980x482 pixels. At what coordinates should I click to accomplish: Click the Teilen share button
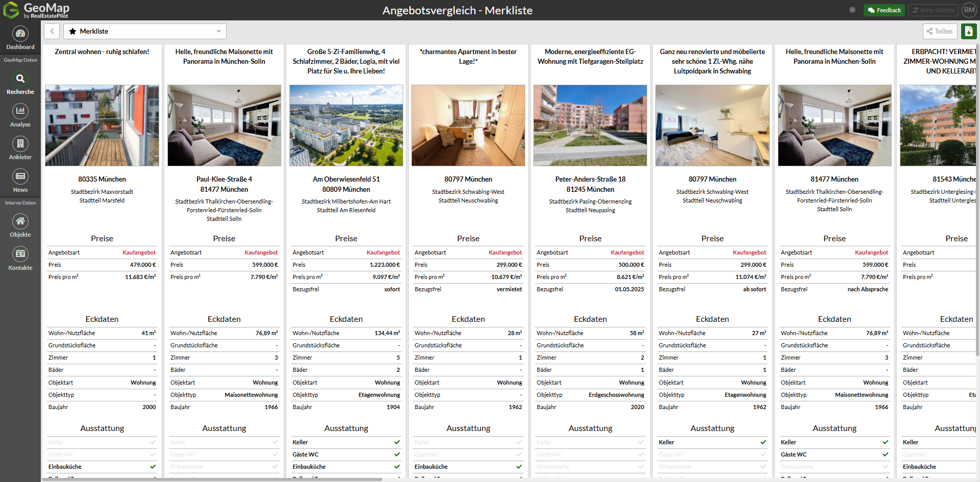(x=939, y=31)
